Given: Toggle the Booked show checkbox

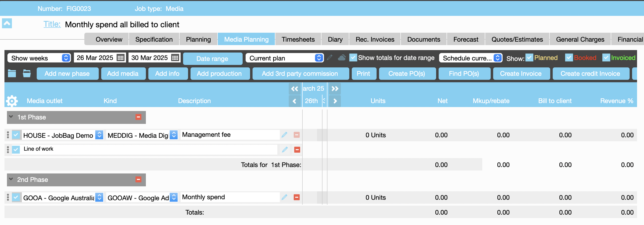Looking at the screenshot, I should (569, 58).
